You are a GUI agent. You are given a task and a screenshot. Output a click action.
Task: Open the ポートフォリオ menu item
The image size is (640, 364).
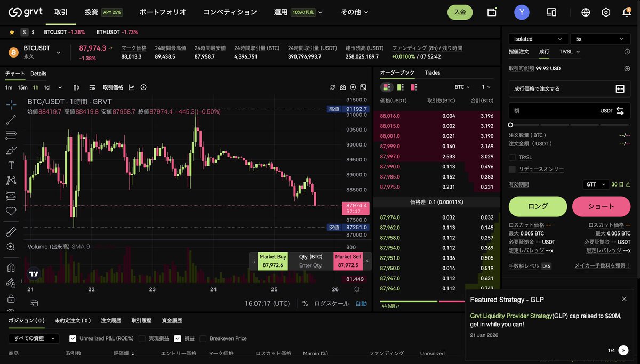(x=162, y=12)
